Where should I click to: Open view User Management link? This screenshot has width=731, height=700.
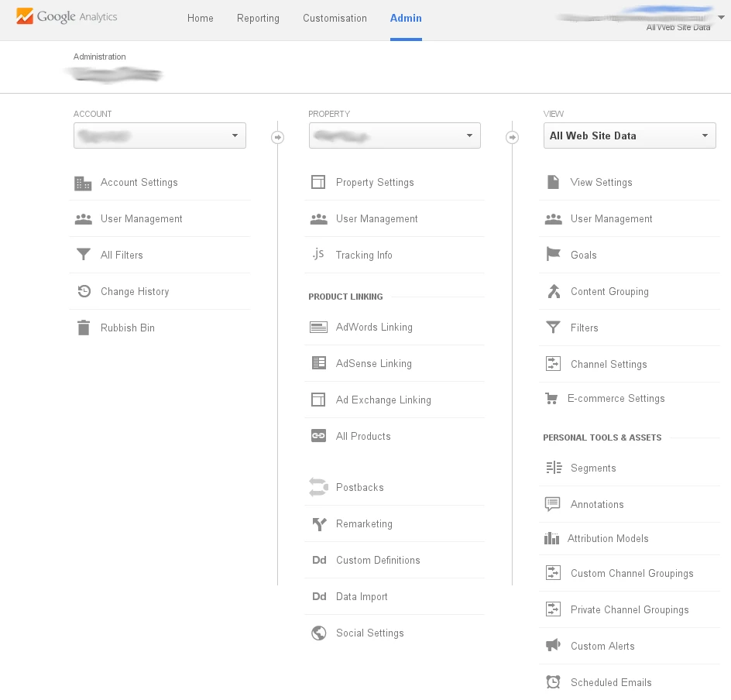612,218
